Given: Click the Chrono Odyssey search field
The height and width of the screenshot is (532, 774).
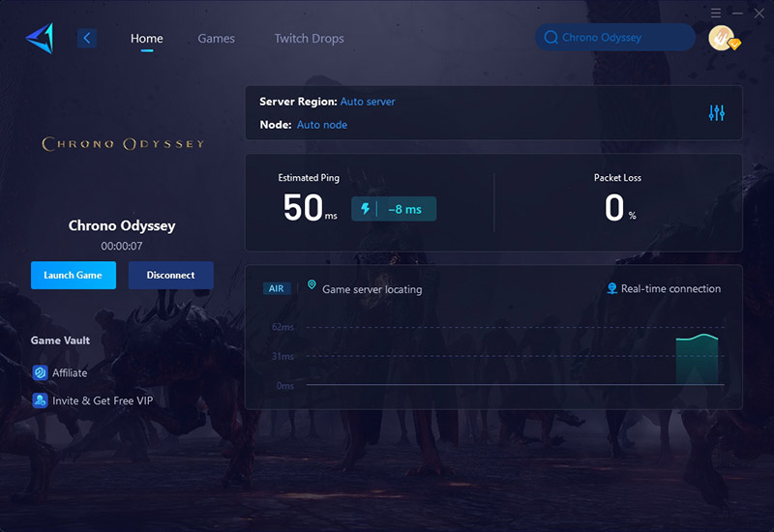Looking at the screenshot, I should (615, 38).
